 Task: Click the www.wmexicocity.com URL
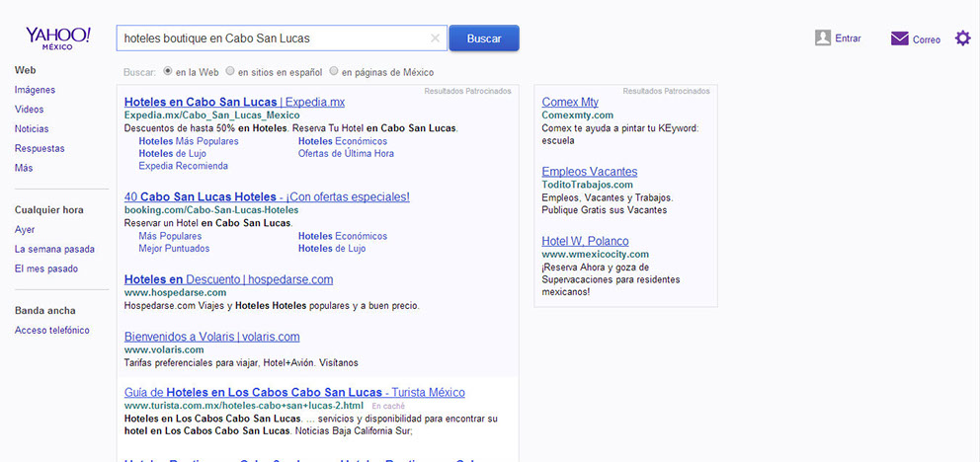tap(595, 255)
